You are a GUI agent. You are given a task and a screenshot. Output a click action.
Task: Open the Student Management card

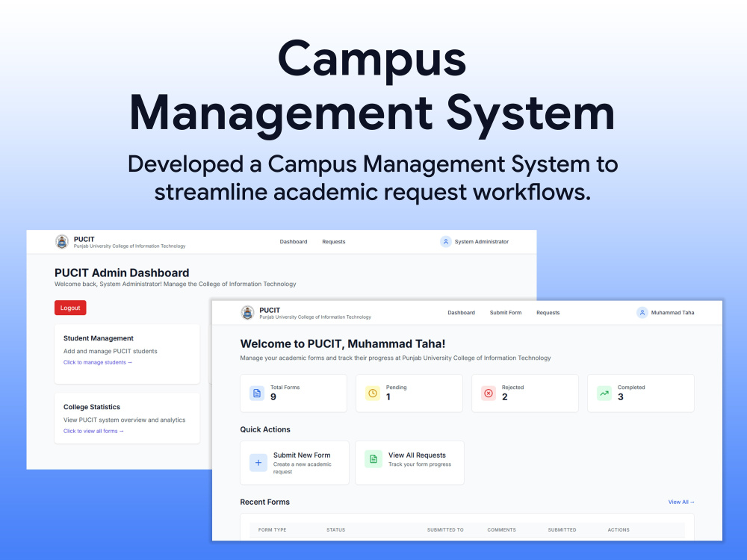pyautogui.click(x=127, y=354)
